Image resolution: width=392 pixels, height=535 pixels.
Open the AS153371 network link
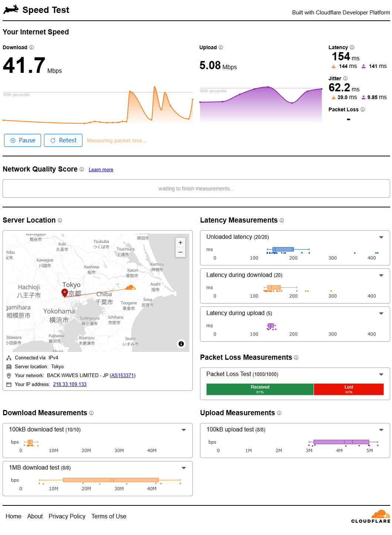click(x=122, y=375)
